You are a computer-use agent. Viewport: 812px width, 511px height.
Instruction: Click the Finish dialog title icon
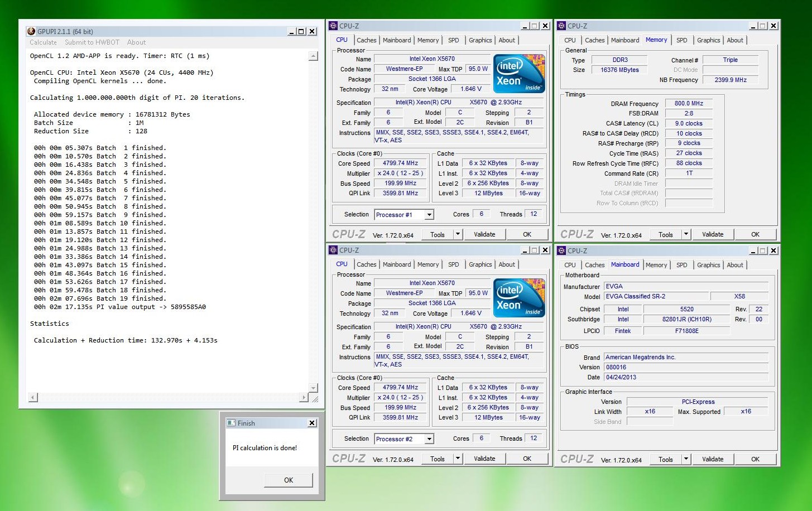(231, 423)
